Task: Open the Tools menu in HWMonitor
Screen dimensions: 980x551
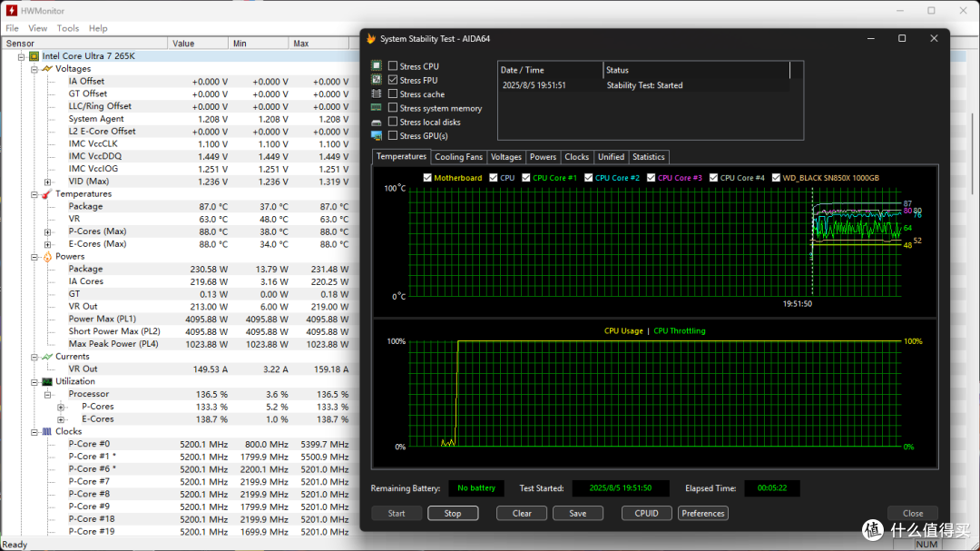Action: 67,28
